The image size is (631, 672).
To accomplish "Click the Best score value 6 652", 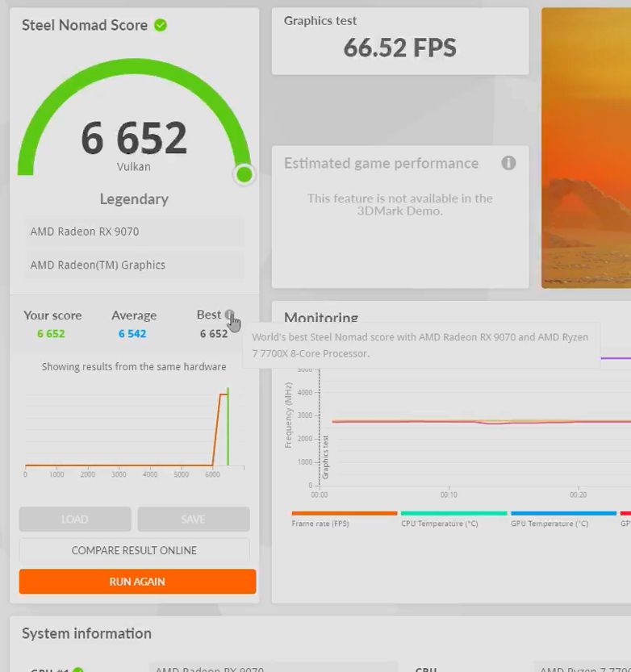I will point(214,333).
